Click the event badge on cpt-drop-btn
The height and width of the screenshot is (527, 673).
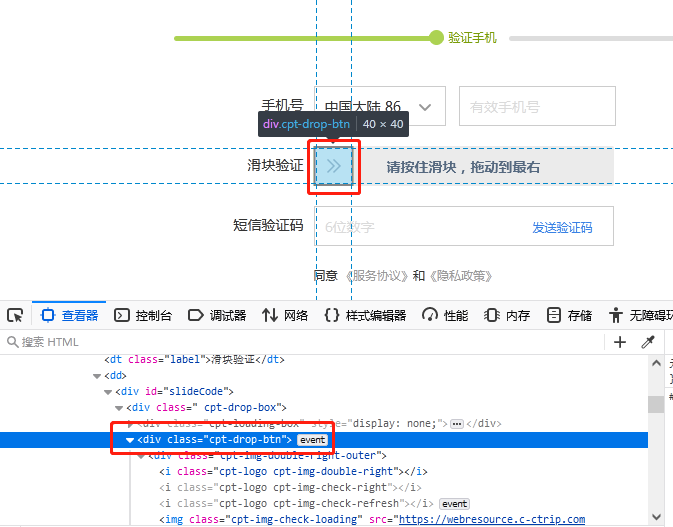point(312,440)
